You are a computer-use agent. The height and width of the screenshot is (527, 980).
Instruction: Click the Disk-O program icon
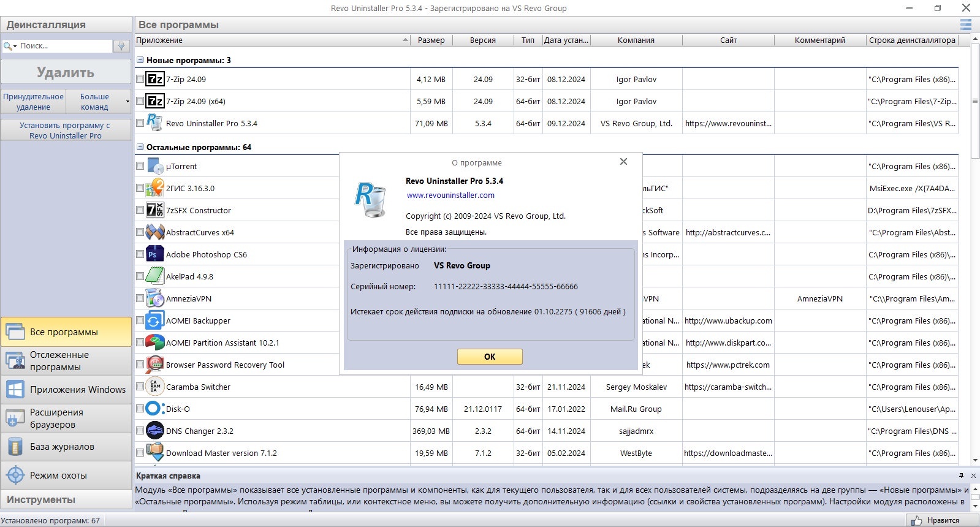click(155, 409)
